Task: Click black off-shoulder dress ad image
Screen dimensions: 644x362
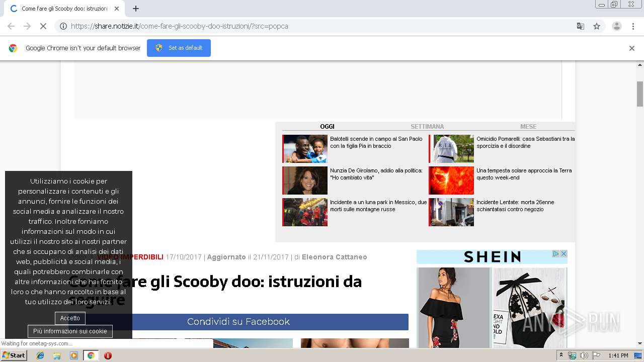Action: (x=454, y=308)
